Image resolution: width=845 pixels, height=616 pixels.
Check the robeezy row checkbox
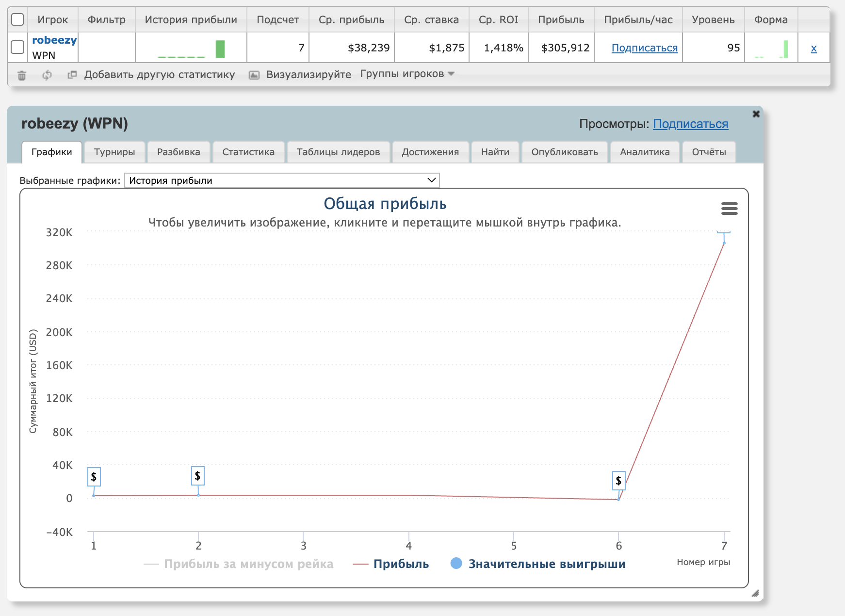[17, 47]
